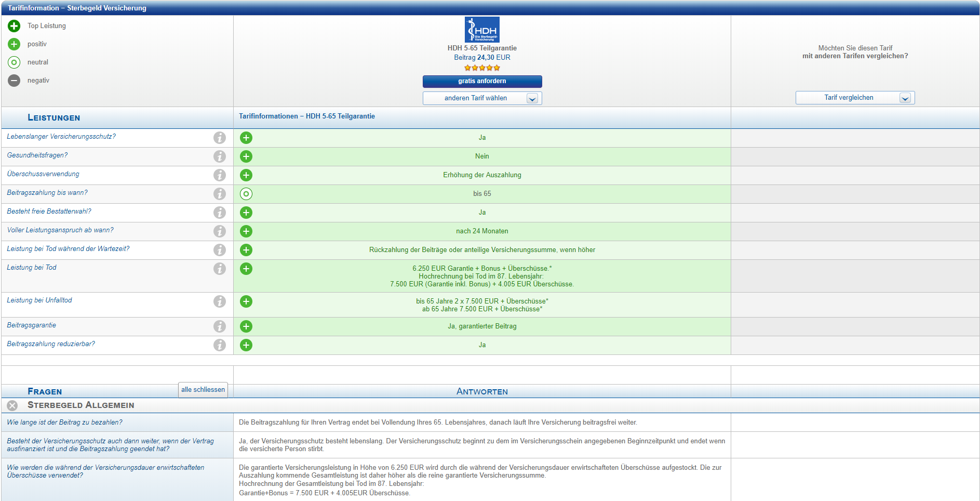Click info icon for Leistung bei Unfalltod
980x501 pixels.
pyautogui.click(x=220, y=301)
